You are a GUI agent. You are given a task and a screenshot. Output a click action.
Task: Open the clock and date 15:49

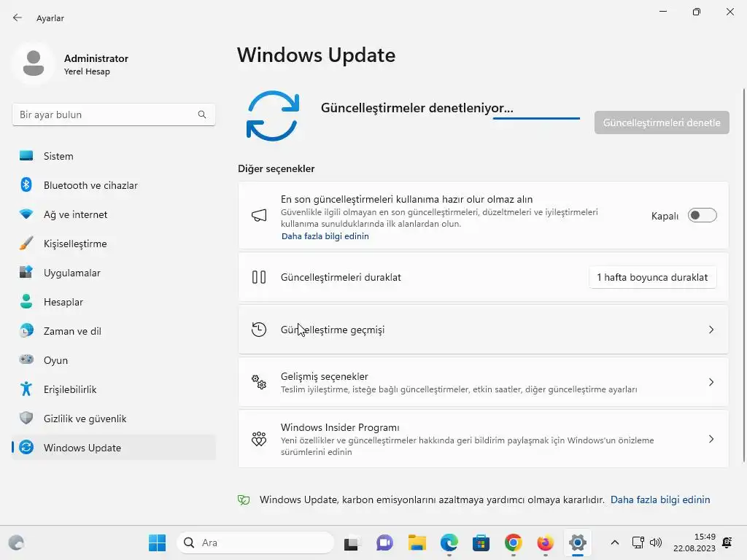(x=694, y=542)
